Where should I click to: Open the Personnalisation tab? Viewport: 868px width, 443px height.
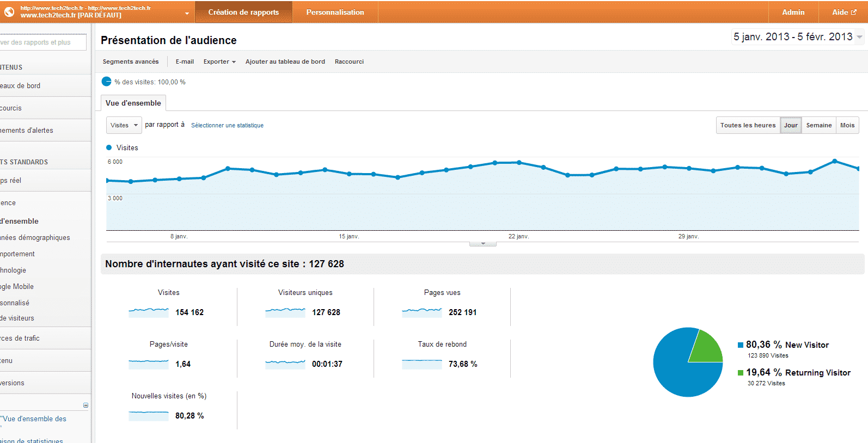tap(335, 12)
